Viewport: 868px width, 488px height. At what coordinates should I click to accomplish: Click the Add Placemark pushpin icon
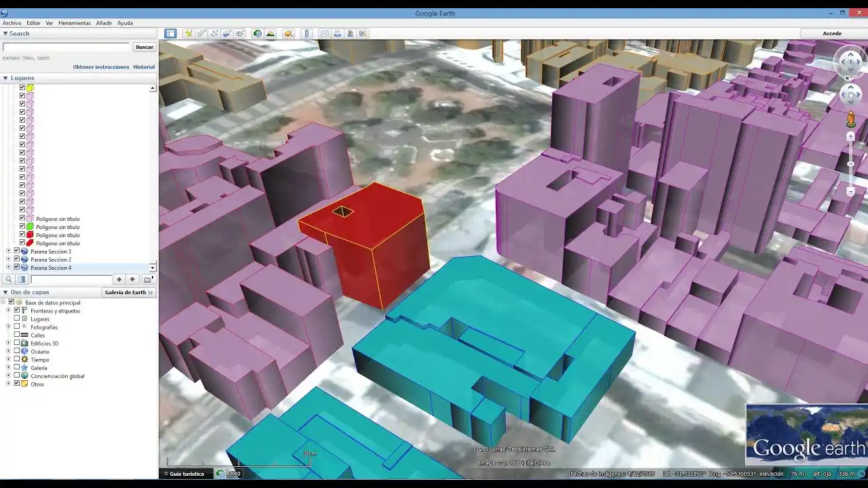coord(189,33)
